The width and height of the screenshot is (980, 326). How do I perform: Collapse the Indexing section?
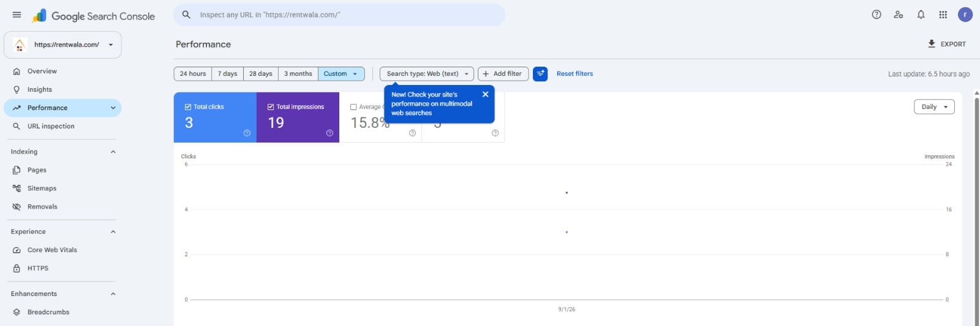[x=113, y=152]
